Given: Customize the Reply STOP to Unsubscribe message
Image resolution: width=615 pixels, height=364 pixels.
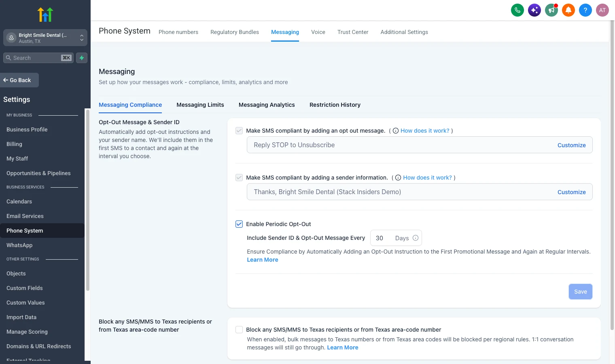Looking at the screenshot, I should [x=571, y=145].
